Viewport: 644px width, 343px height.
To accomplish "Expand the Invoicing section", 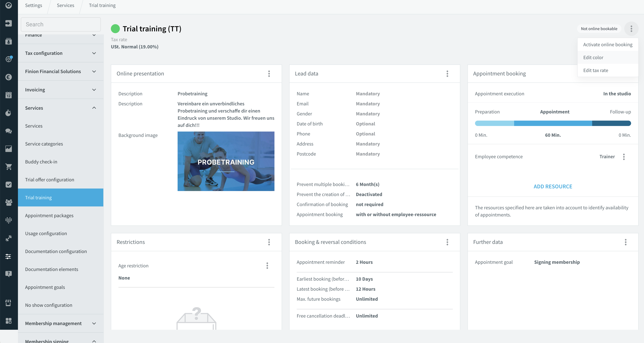I will click(x=61, y=90).
